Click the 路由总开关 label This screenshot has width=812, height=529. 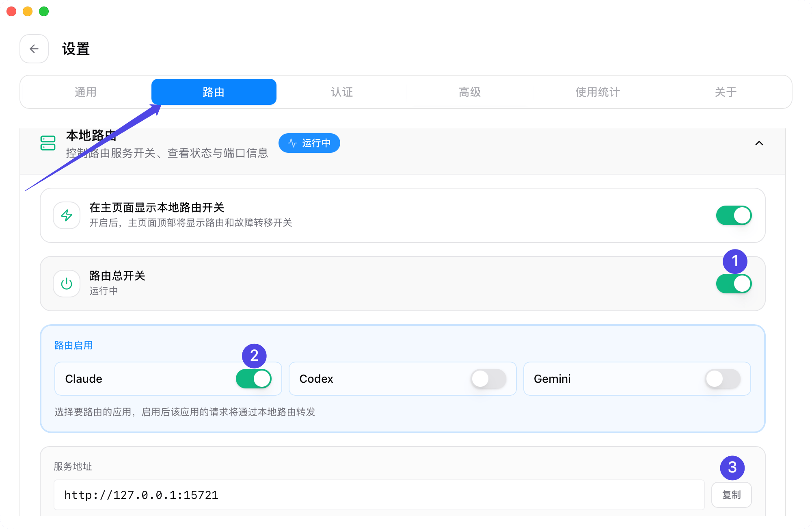tap(117, 276)
